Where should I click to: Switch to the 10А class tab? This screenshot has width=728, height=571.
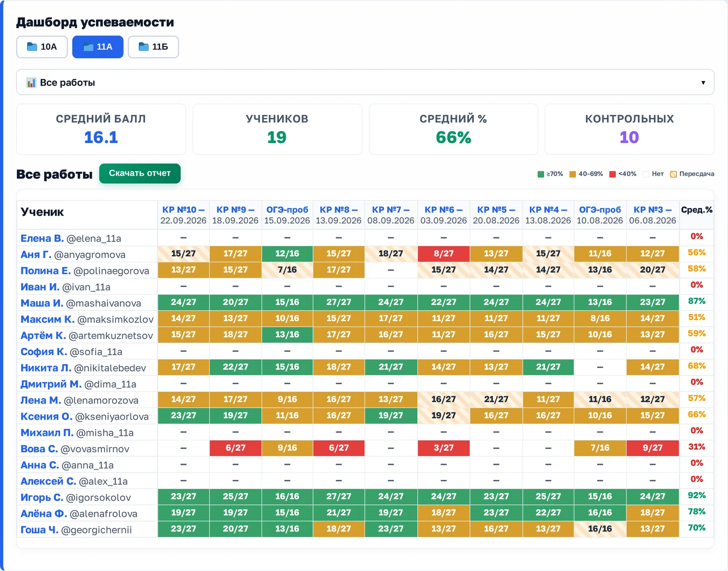(x=42, y=47)
